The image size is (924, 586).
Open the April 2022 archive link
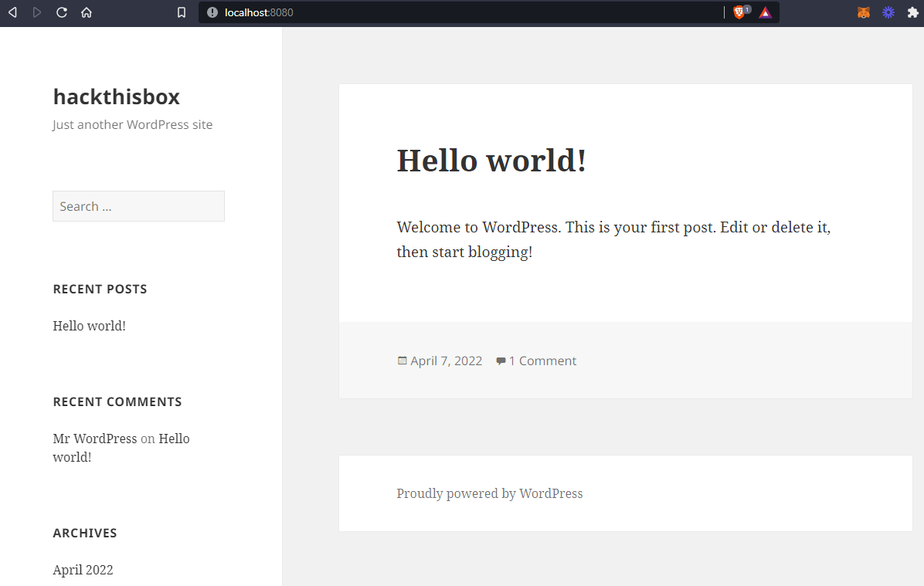(x=83, y=570)
